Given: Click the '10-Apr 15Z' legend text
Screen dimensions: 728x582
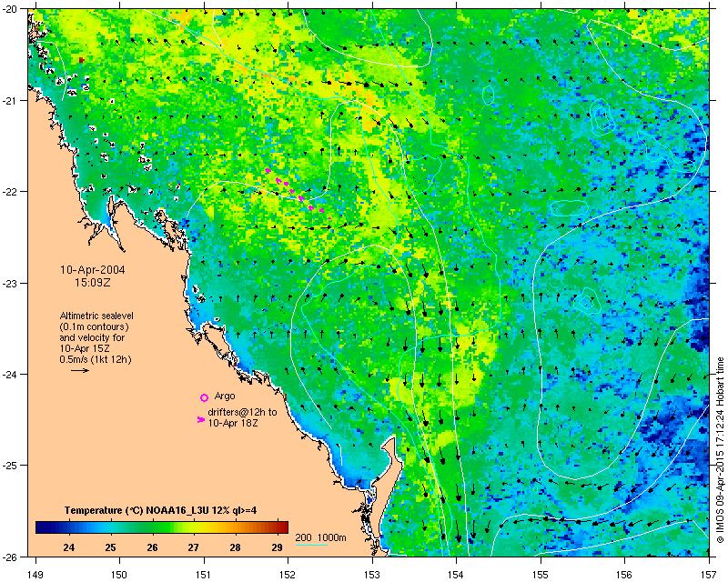Looking at the screenshot, I should click(85, 348).
